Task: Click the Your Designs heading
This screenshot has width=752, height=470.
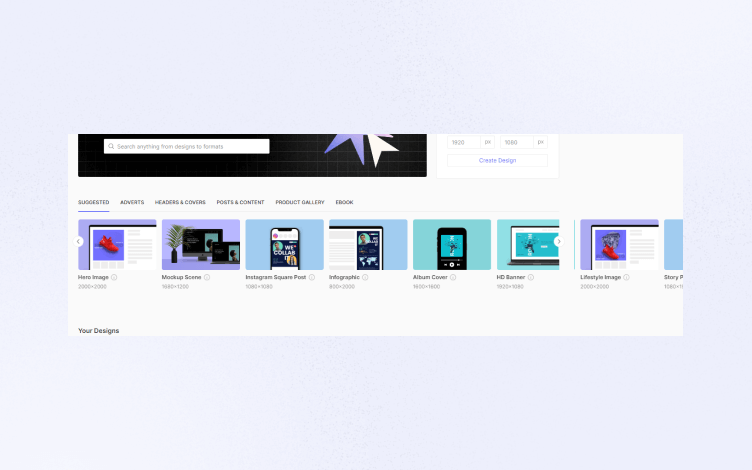Action: (x=98, y=330)
